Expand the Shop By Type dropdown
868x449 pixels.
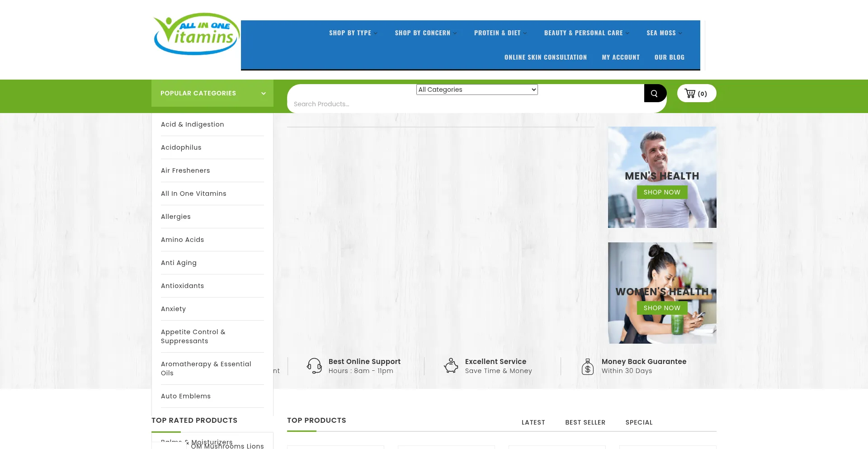coord(353,32)
